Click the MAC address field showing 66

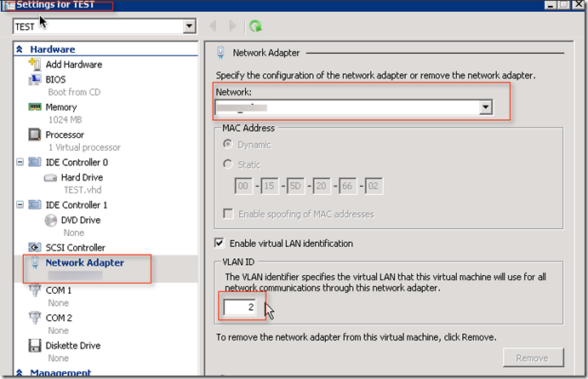pyautogui.click(x=347, y=186)
